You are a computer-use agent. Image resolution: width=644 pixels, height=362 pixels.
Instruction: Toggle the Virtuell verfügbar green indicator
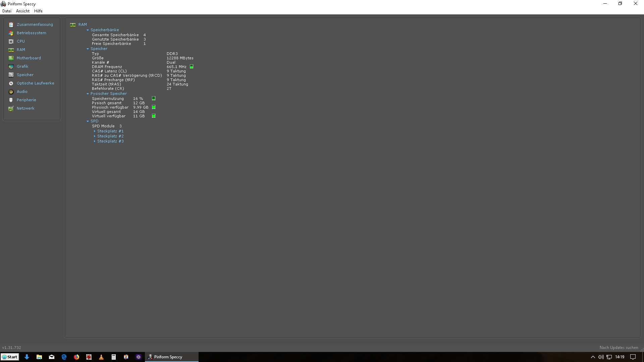tap(154, 116)
